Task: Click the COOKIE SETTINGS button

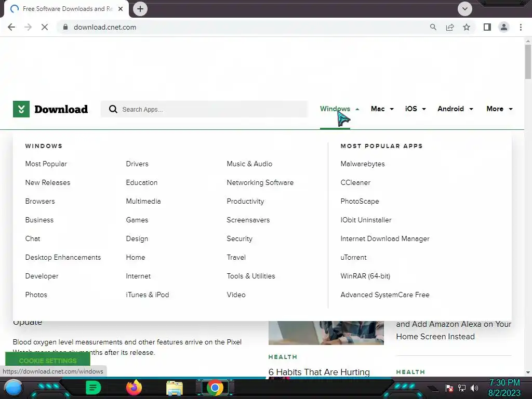Action: (x=48, y=360)
